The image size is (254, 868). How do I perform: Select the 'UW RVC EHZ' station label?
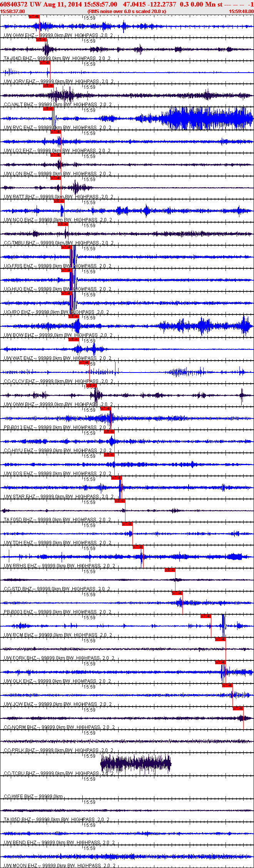point(18,128)
